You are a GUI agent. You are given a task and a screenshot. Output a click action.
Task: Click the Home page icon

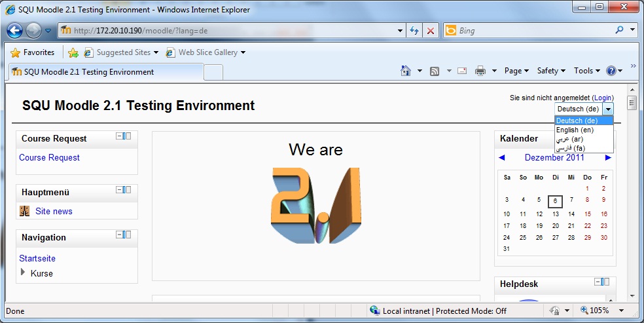[x=405, y=71]
